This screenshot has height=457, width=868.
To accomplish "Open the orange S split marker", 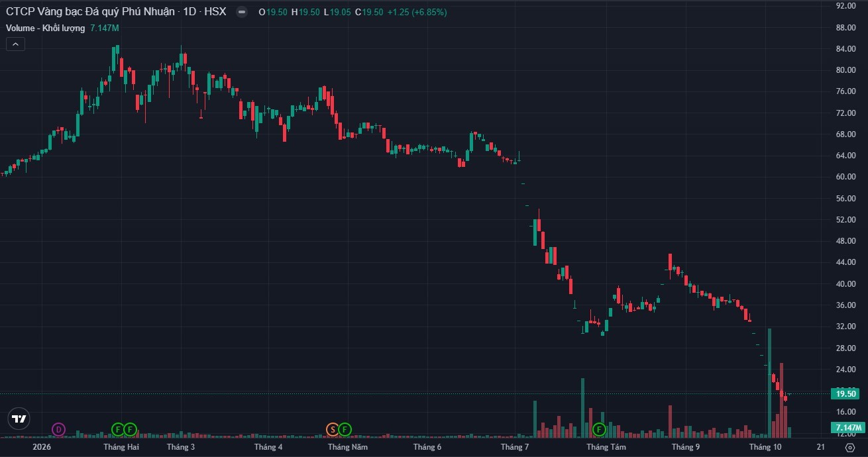I will pos(333,429).
